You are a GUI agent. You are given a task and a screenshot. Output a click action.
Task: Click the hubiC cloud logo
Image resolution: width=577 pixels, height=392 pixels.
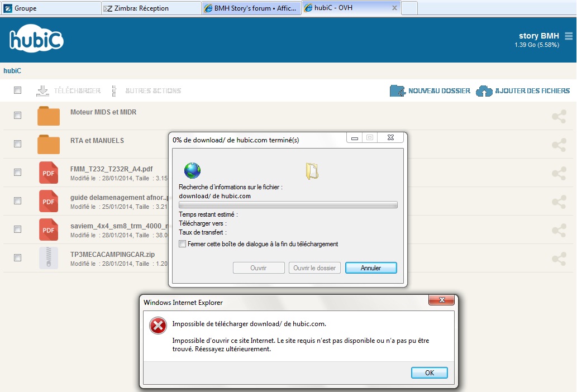pyautogui.click(x=36, y=40)
